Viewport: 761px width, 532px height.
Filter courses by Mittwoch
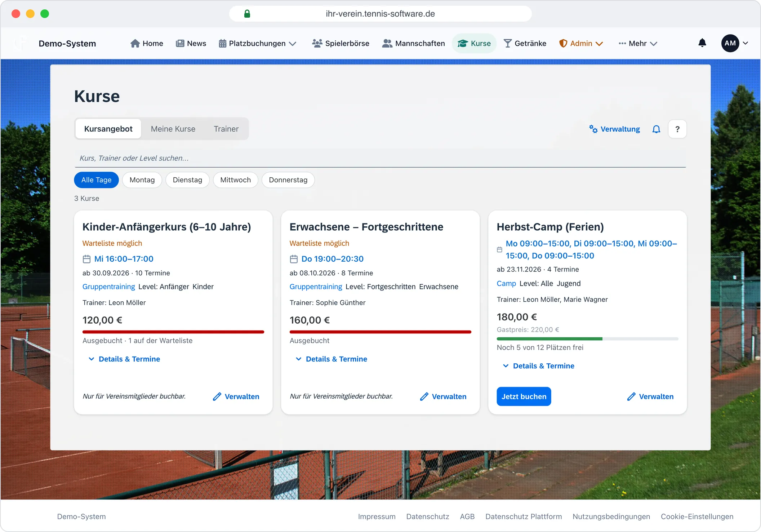coord(235,180)
